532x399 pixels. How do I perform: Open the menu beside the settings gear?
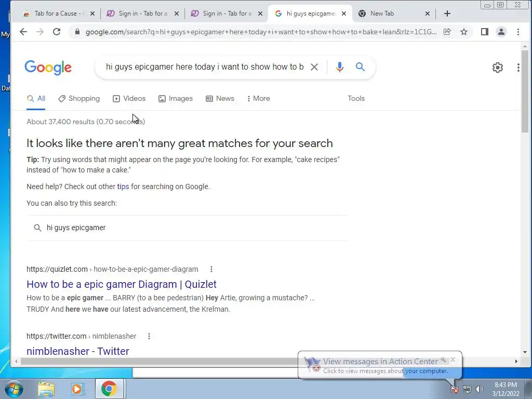pyautogui.click(x=518, y=68)
